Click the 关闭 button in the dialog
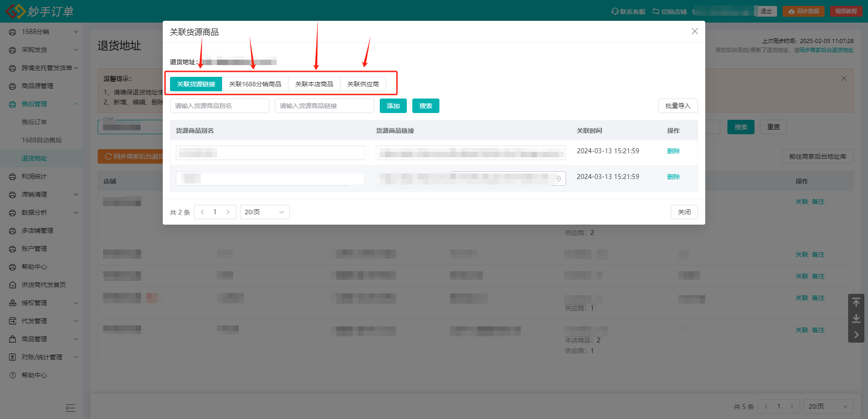The image size is (868, 419). [x=684, y=212]
